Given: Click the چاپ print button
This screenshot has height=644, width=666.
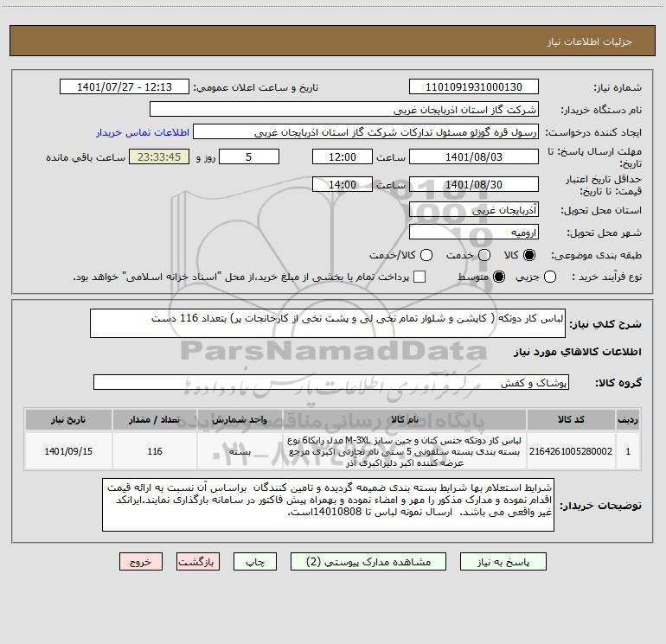Looking at the screenshot, I should point(255,562).
